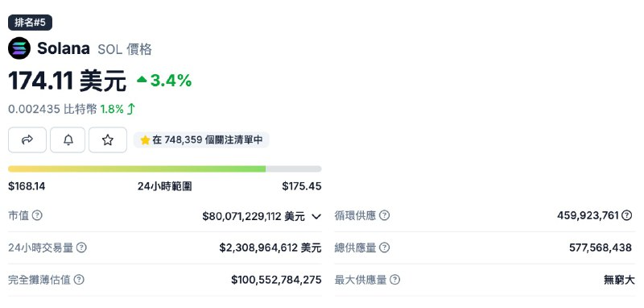
Task: Open the market cap info question icon
Action: click(x=37, y=215)
